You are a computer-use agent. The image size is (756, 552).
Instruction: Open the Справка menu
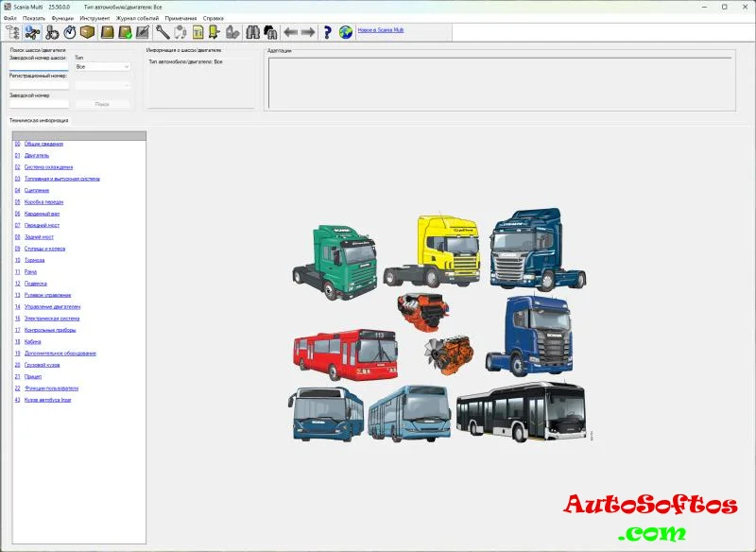pyautogui.click(x=214, y=18)
